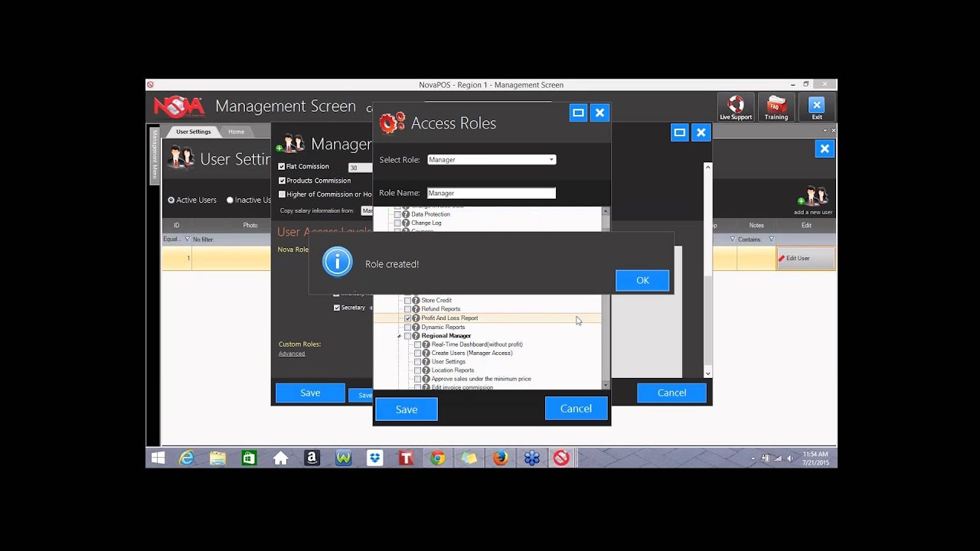This screenshot has height=551, width=980.
Task: Maximize the Access Roles dialog
Action: click(x=578, y=112)
